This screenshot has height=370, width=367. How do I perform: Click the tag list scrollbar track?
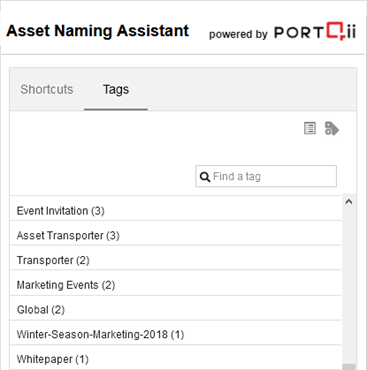pos(349,285)
